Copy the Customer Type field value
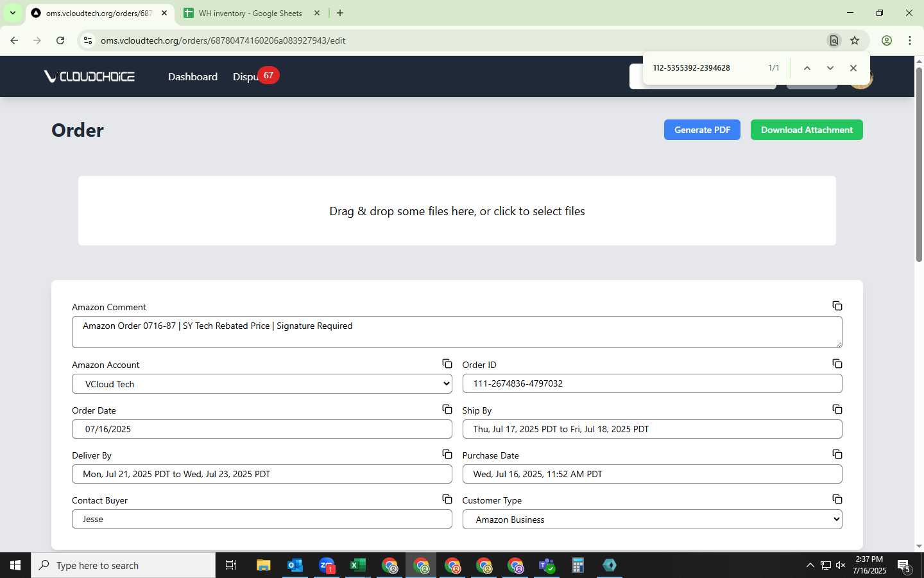The height and width of the screenshot is (578, 924). point(837,499)
